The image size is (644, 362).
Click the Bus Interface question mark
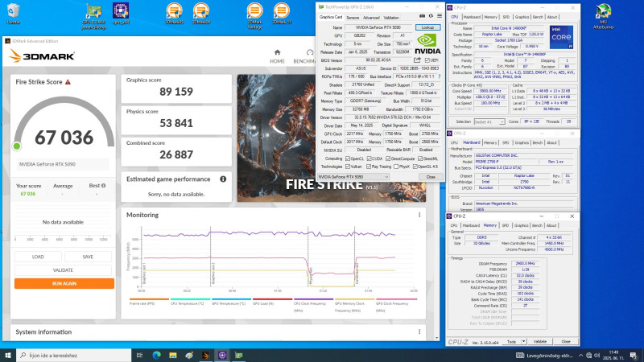point(440,76)
